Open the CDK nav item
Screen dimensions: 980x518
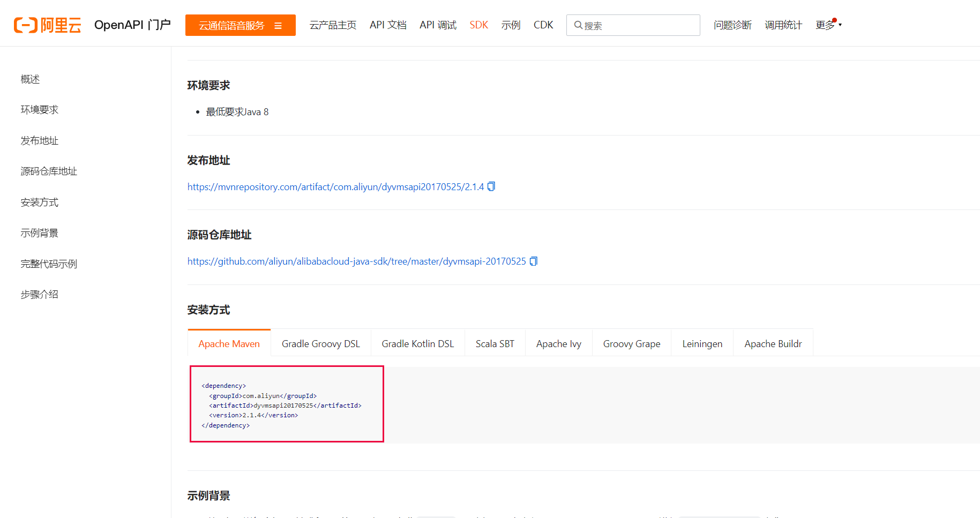pyautogui.click(x=543, y=25)
